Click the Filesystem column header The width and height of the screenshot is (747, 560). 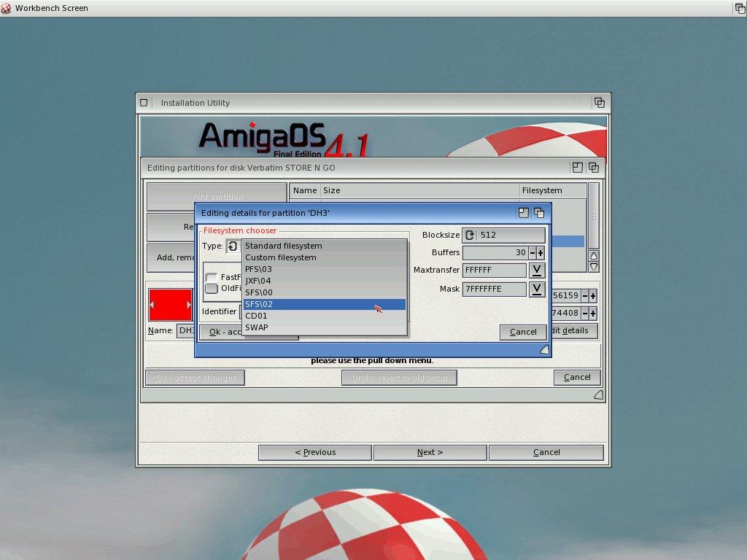pos(553,190)
